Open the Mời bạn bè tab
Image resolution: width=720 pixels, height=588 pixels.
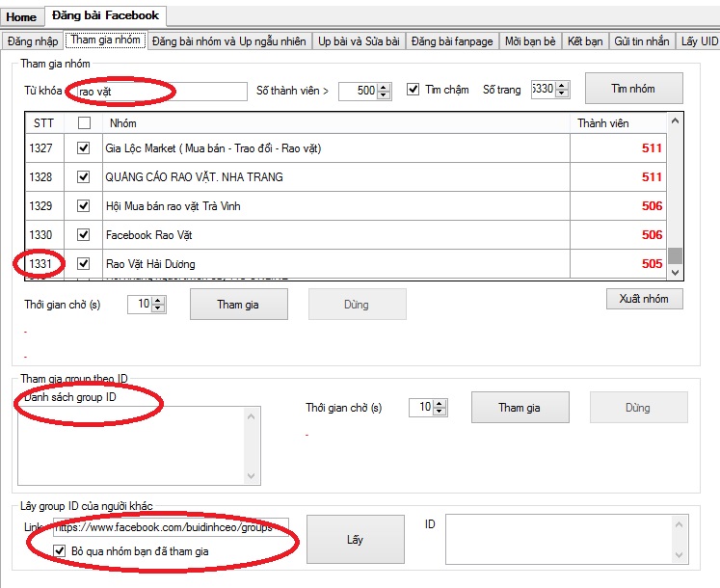530,41
